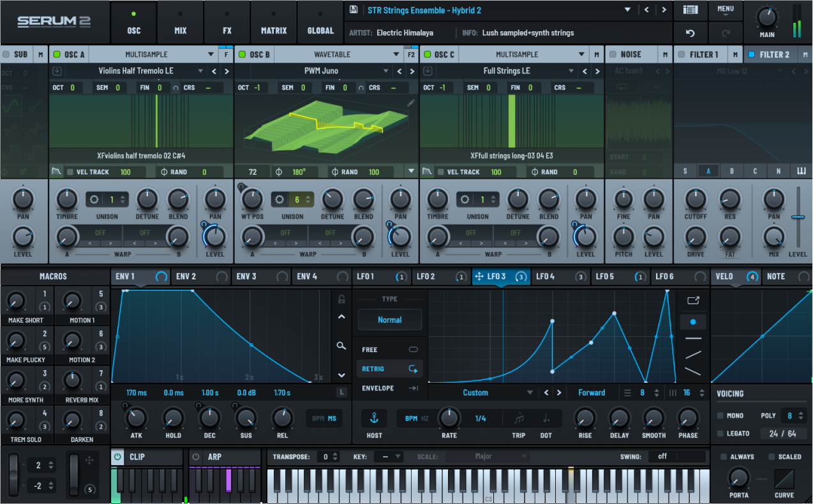Disable the OSC A oscillator

tap(57, 55)
